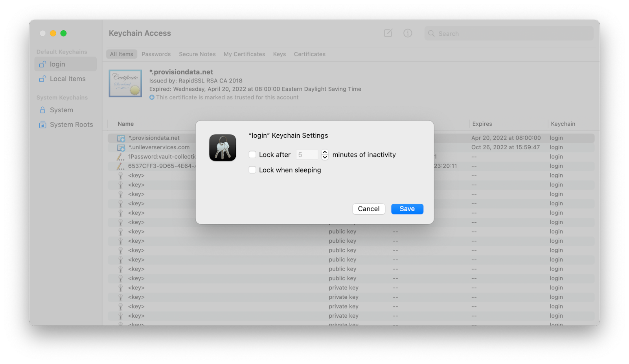Click the search magnifier icon
The height and width of the screenshot is (364, 629).
tap(432, 34)
